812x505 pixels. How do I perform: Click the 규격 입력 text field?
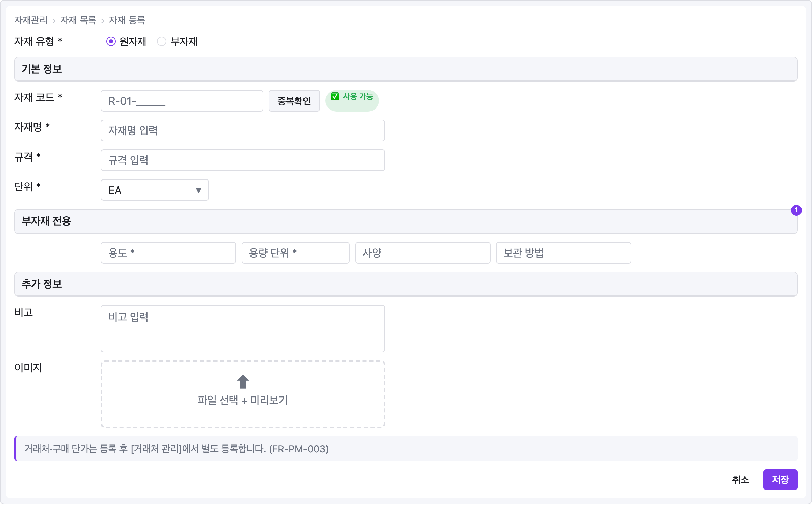tap(243, 160)
